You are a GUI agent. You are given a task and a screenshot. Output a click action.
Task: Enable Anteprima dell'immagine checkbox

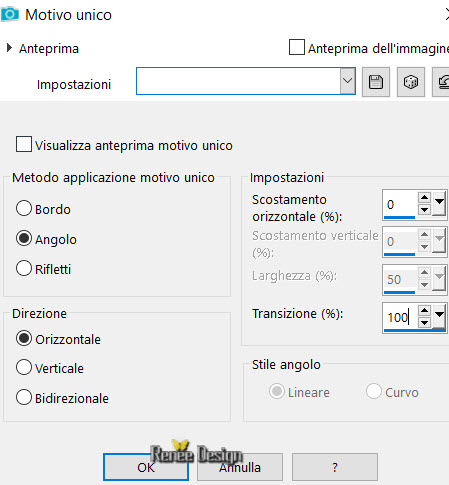tap(297, 47)
